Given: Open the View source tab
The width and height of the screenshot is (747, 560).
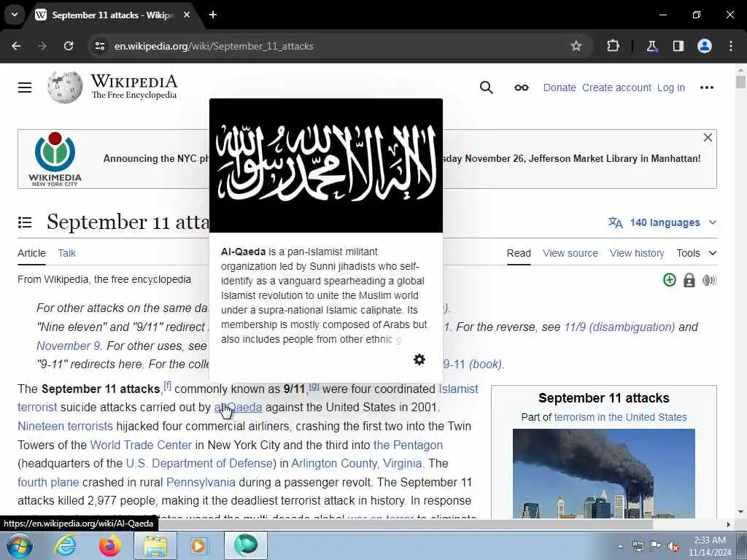Looking at the screenshot, I should [570, 253].
